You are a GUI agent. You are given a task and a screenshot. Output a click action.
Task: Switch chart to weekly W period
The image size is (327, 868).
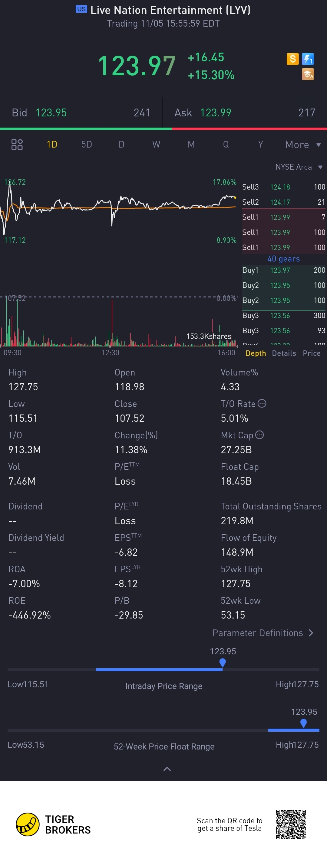tap(156, 145)
